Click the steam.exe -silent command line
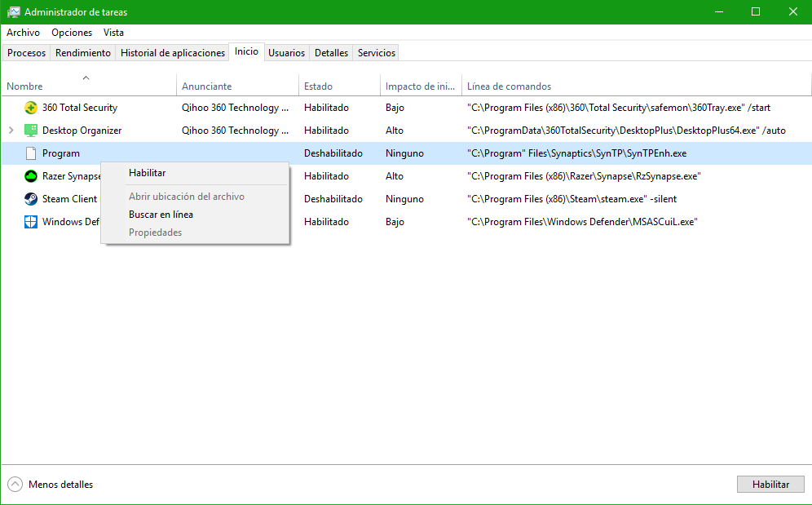 pos(572,199)
